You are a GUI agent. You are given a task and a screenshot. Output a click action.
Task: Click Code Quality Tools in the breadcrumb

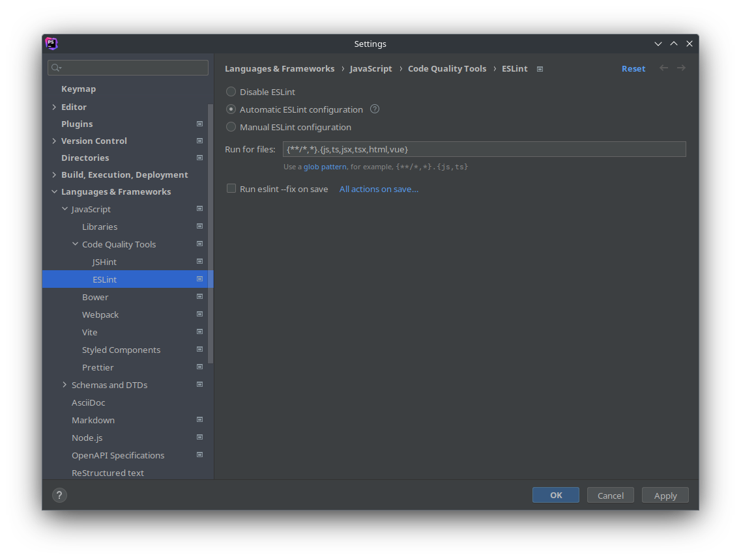point(447,68)
